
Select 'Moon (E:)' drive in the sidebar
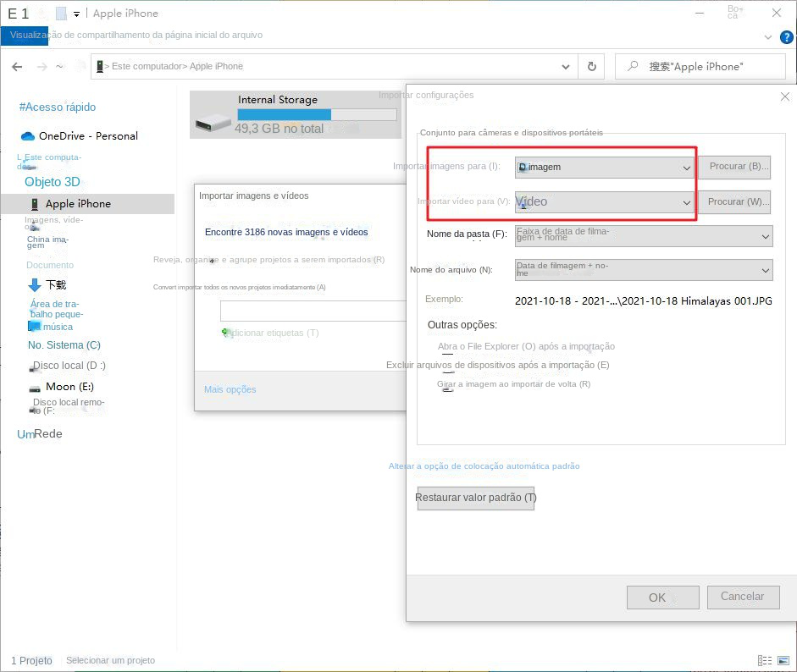(x=69, y=387)
